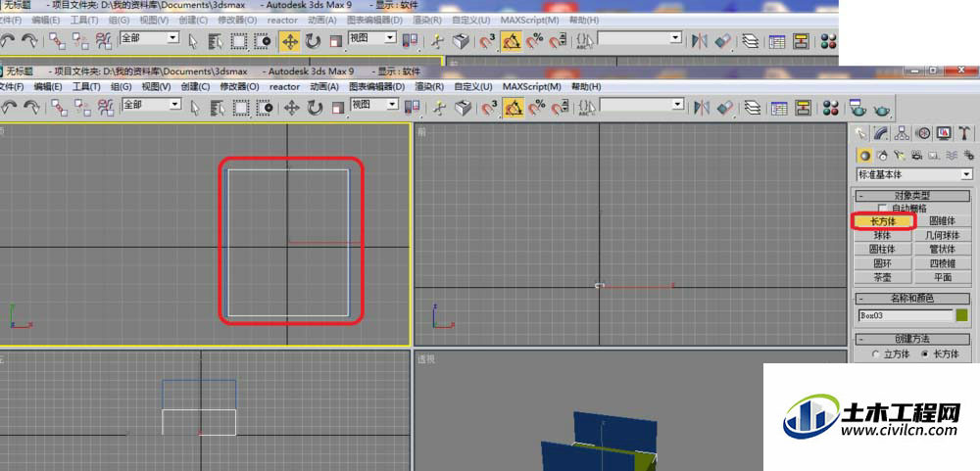
Task: Select the 立方体 radio button
Action: coord(877,354)
